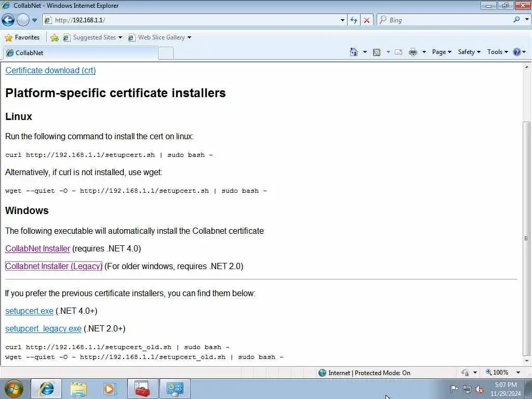This screenshot has height=399, width=532.
Task: Click the Read Mail icon
Action: coord(398,52)
